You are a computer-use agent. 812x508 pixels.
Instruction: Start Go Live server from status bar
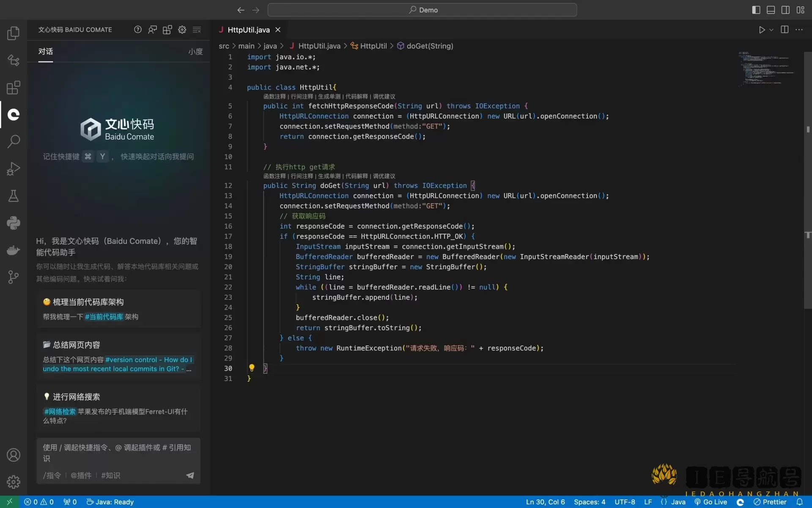[710, 502]
